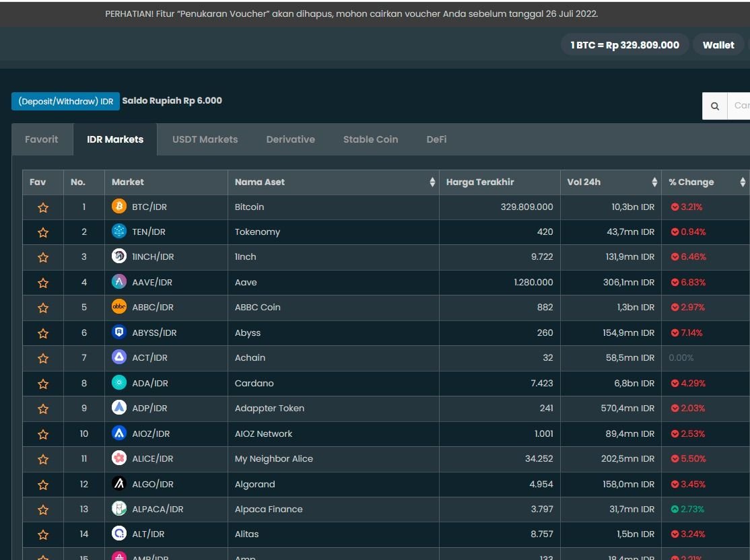The width and height of the screenshot is (750, 560).
Task: Sort by % Change column arrows
Action: coord(743,182)
